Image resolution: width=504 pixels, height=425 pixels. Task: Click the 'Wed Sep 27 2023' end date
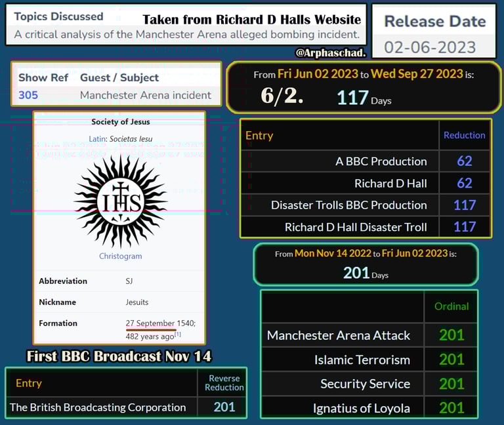(x=417, y=74)
